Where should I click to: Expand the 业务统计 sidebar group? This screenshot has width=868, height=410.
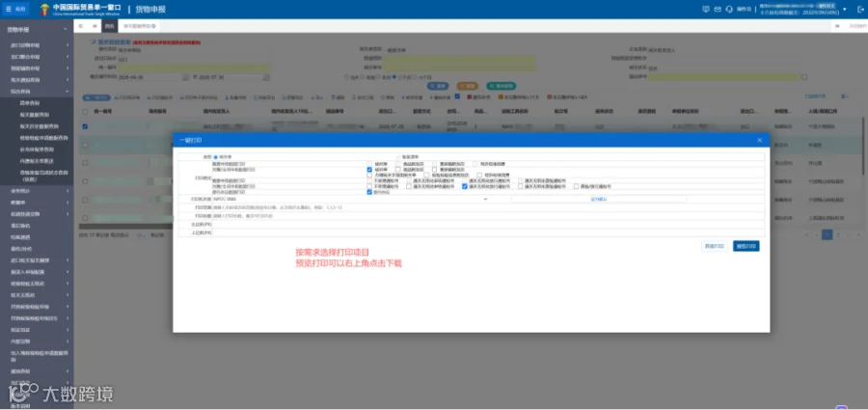coord(37,191)
